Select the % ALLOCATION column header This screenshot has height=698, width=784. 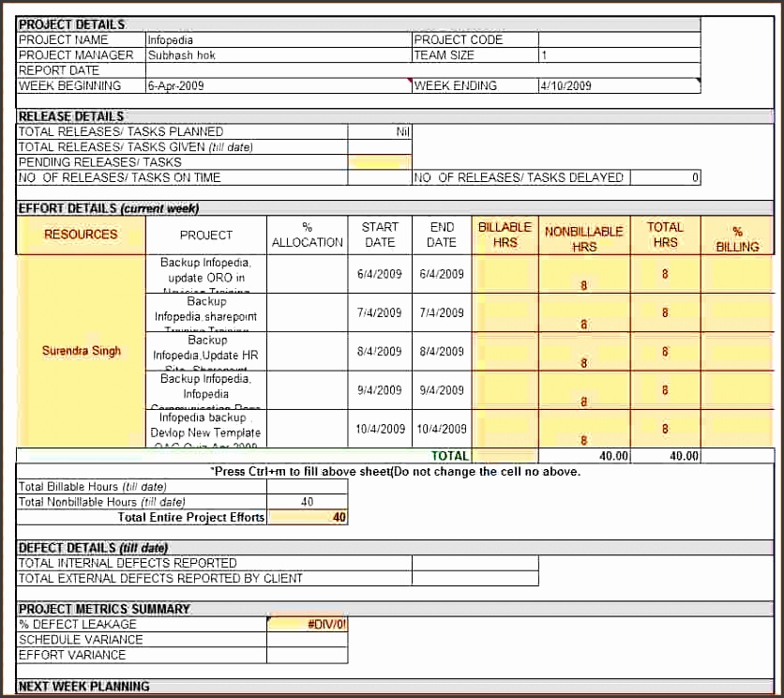coord(308,235)
